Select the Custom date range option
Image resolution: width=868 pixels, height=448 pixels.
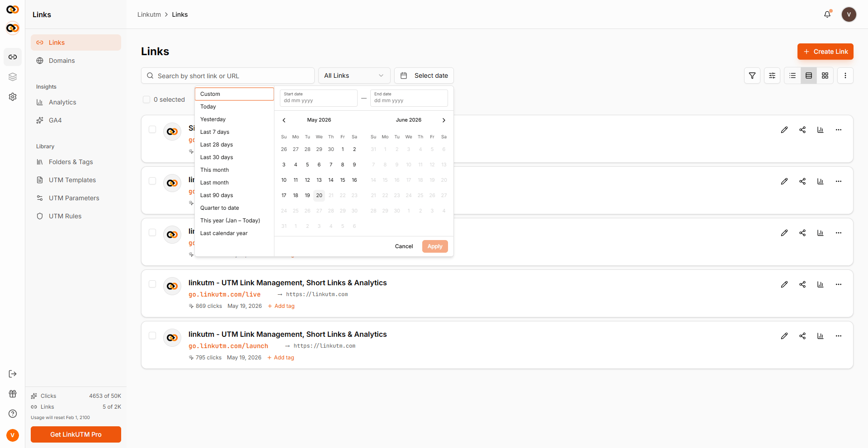tap(234, 94)
